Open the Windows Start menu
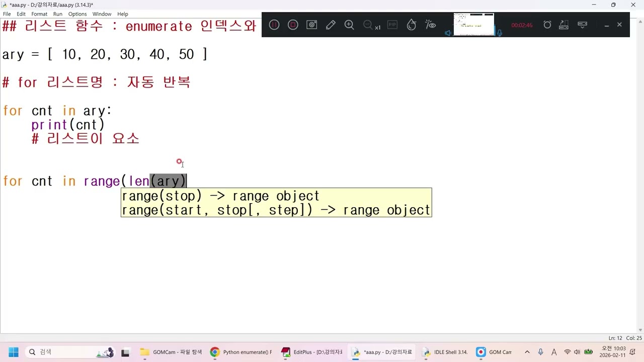Viewport: 644px width, 362px height. (13, 352)
